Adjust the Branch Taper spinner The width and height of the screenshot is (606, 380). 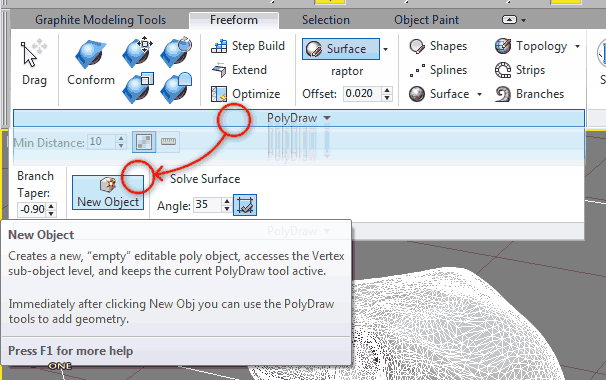51,210
